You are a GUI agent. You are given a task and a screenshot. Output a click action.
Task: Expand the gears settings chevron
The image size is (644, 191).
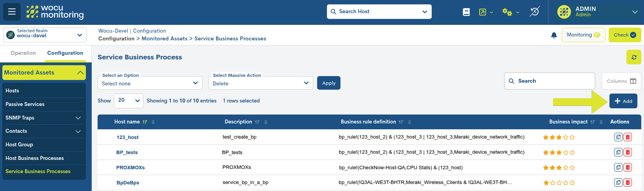point(518,12)
